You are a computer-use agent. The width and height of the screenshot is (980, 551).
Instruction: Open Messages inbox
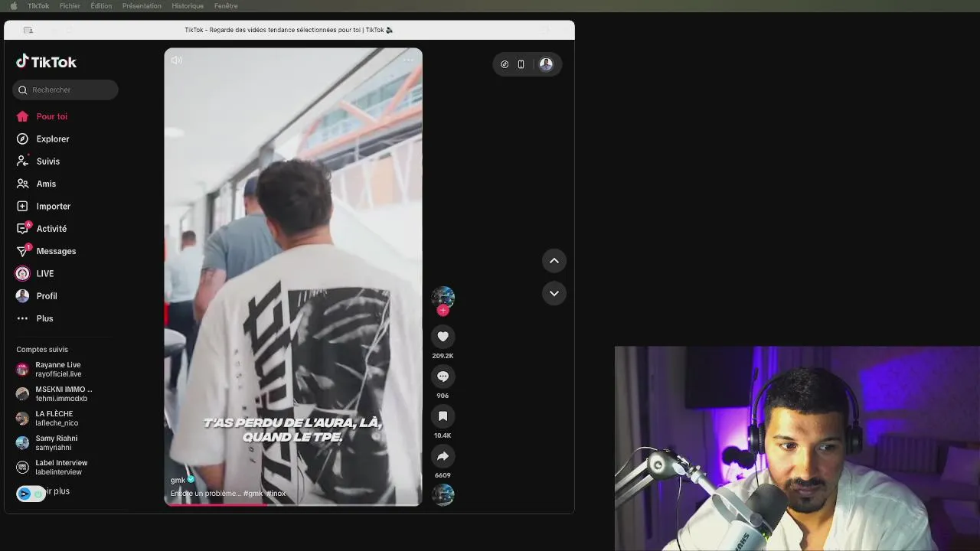(46, 251)
